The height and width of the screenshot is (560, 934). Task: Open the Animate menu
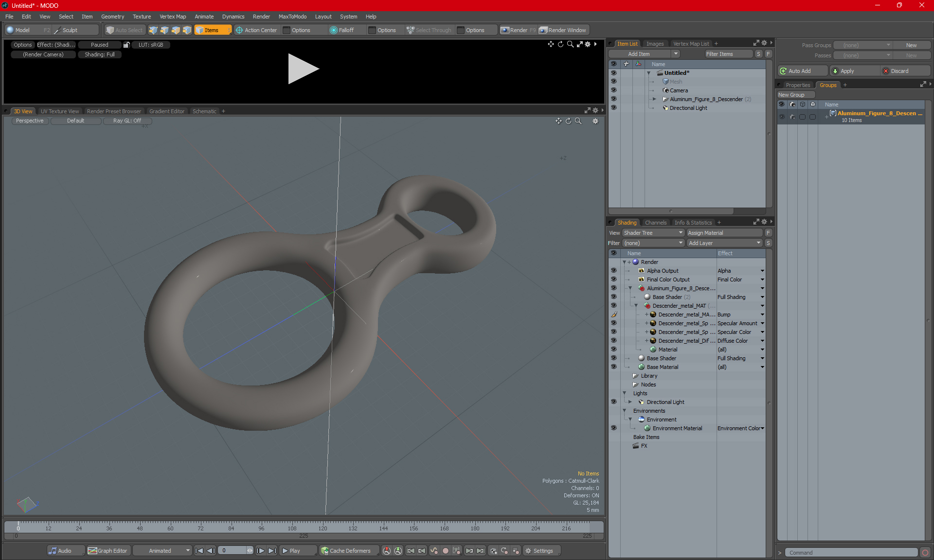pyautogui.click(x=203, y=16)
